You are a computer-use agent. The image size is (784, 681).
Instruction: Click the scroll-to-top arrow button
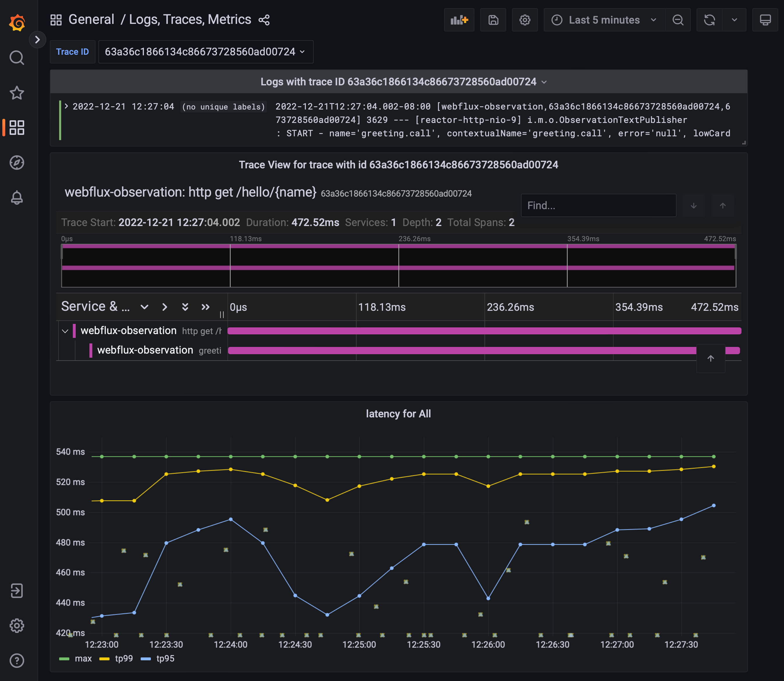710,358
